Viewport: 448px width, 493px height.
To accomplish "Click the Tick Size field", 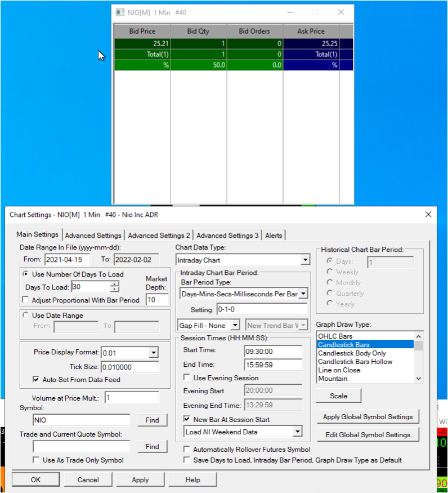I will tap(130, 367).
